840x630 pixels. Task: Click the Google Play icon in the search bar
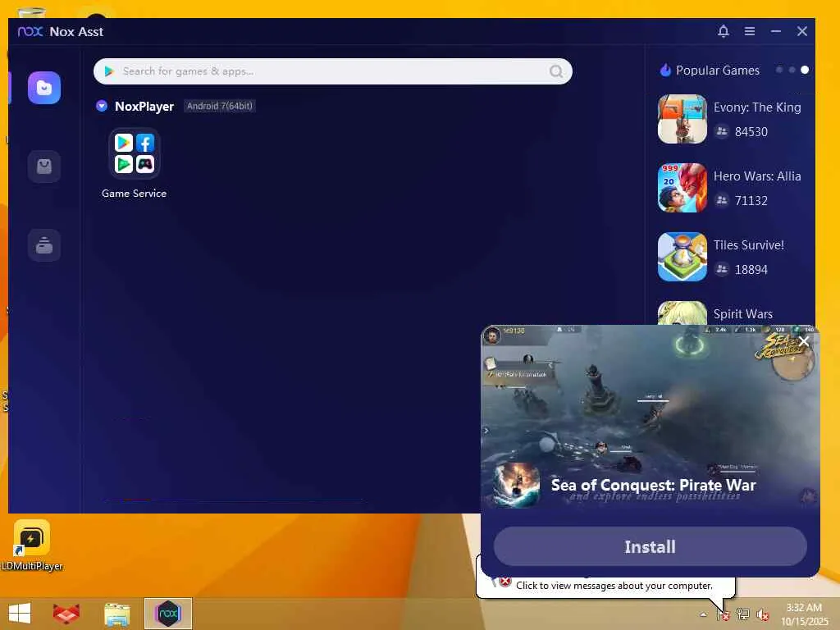click(109, 71)
